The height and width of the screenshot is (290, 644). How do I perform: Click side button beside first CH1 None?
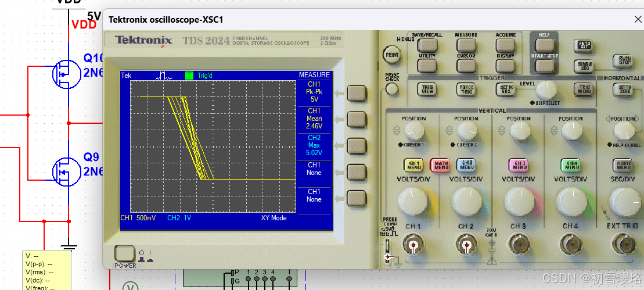[x=357, y=172]
